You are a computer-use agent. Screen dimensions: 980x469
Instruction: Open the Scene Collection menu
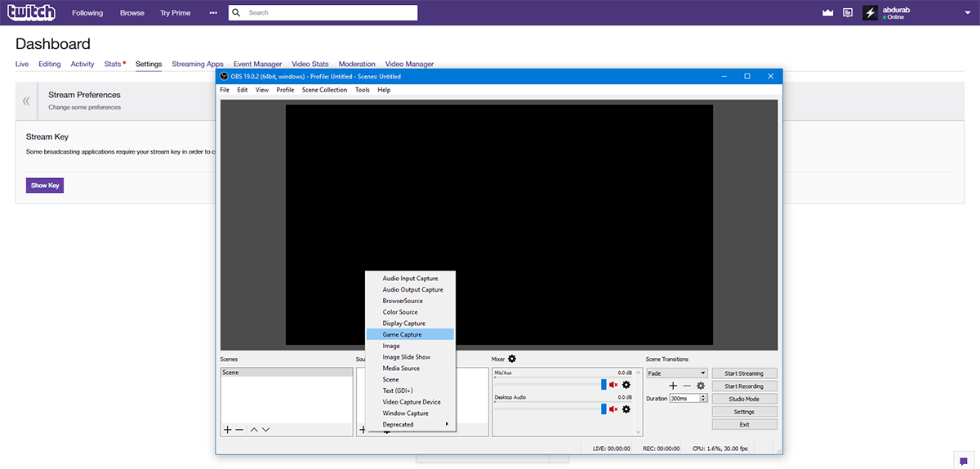tap(324, 90)
